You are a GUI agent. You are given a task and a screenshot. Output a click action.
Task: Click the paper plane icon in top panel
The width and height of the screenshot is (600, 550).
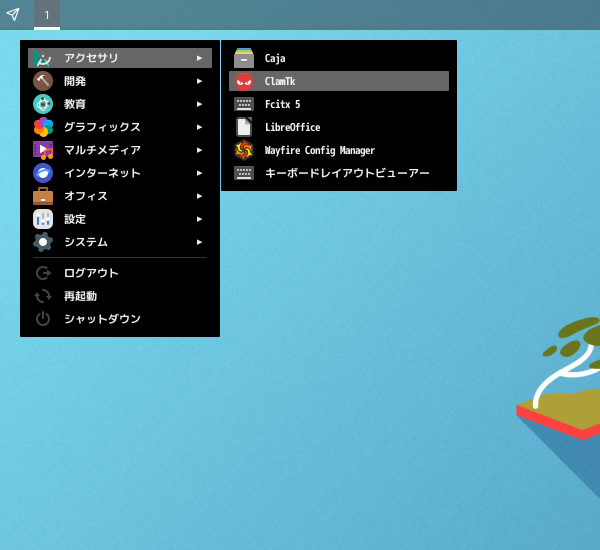[13, 14]
